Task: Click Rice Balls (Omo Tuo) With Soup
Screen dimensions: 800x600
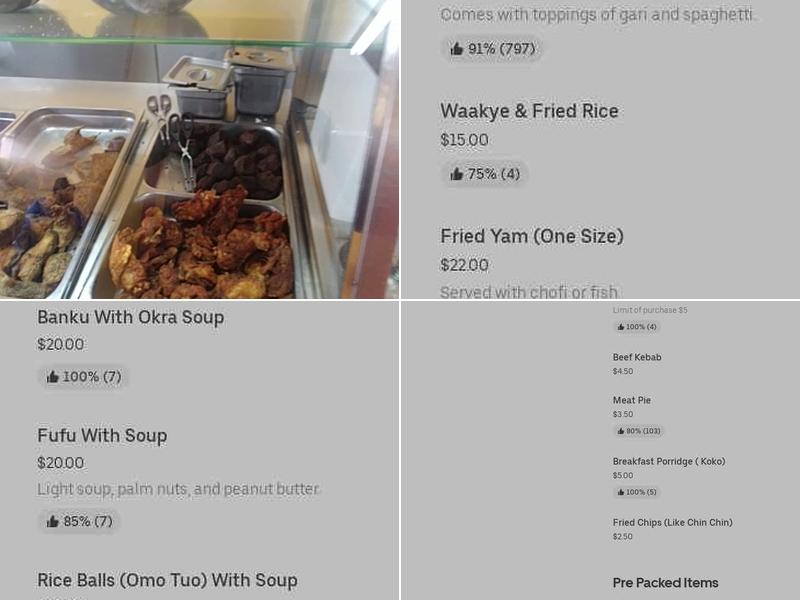Action: pyautogui.click(x=165, y=580)
